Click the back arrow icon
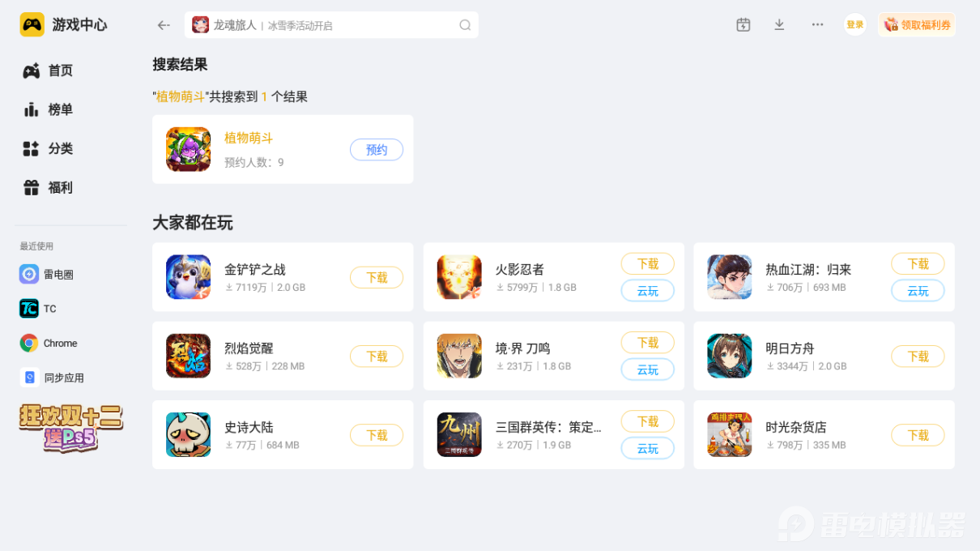980x551 pixels. (164, 25)
